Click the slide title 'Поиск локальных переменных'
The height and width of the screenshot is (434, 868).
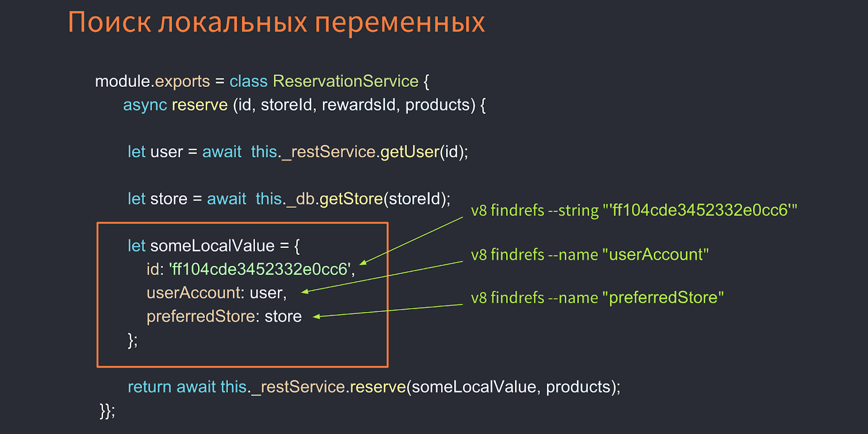tap(276, 23)
